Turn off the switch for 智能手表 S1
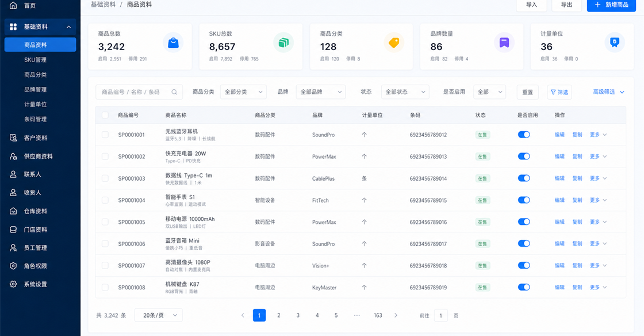 pyautogui.click(x=524, y=200)
